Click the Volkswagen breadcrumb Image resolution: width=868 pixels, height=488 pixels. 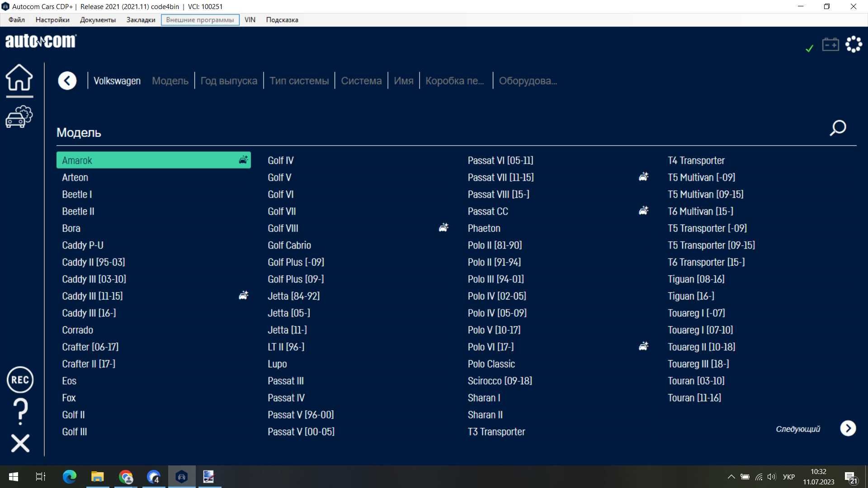tap(117, 81)
